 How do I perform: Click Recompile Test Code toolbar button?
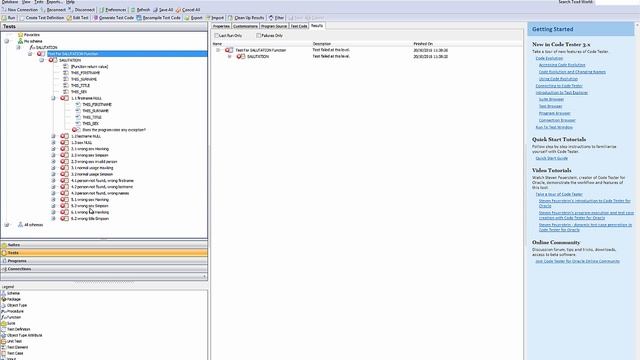tap(158, 18)
